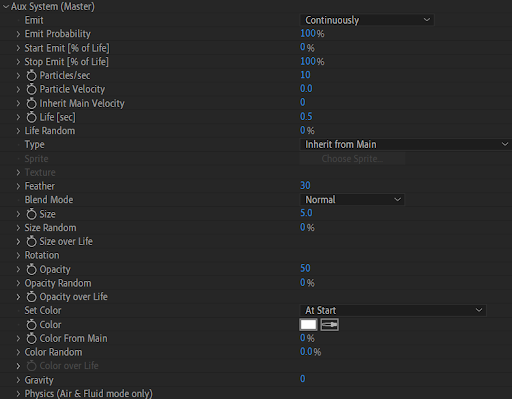
Task: Toggle the Size property stopwatch
Action: tap(31, 214)
